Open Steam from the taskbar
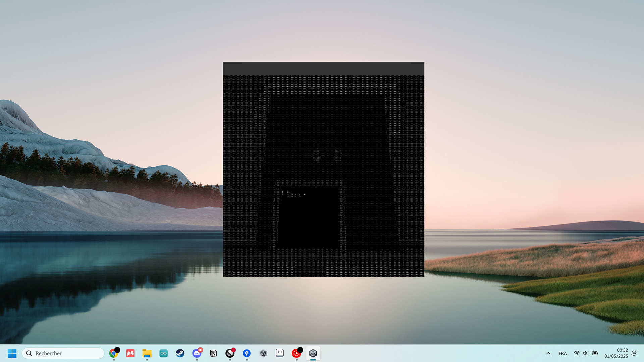 [x=180, y=353]
